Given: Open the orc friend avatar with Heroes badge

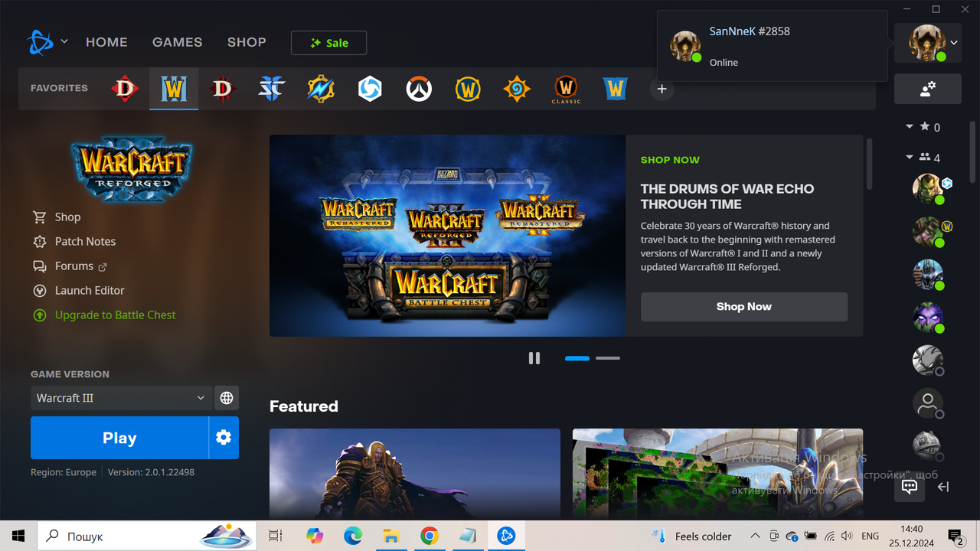Looking at the screenshot, I should [929, 188].
